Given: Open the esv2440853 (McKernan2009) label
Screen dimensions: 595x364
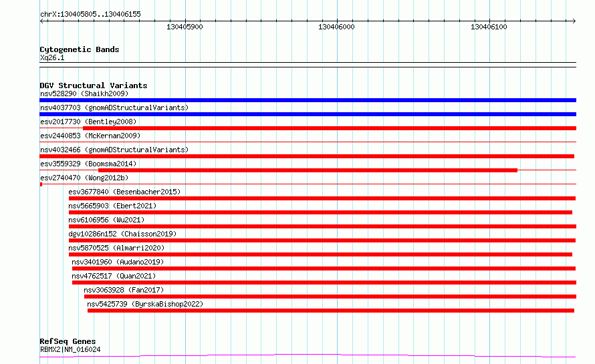Looking at the screenshot, I should click(x=90, y=136).
